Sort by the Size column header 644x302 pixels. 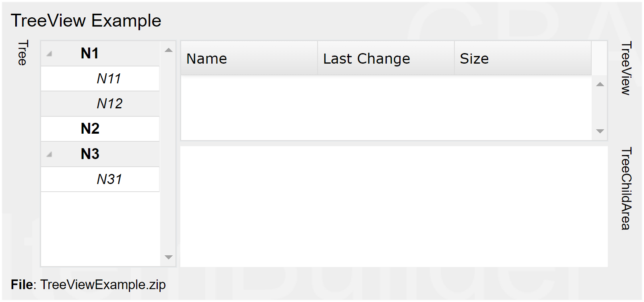coord(474,59)
